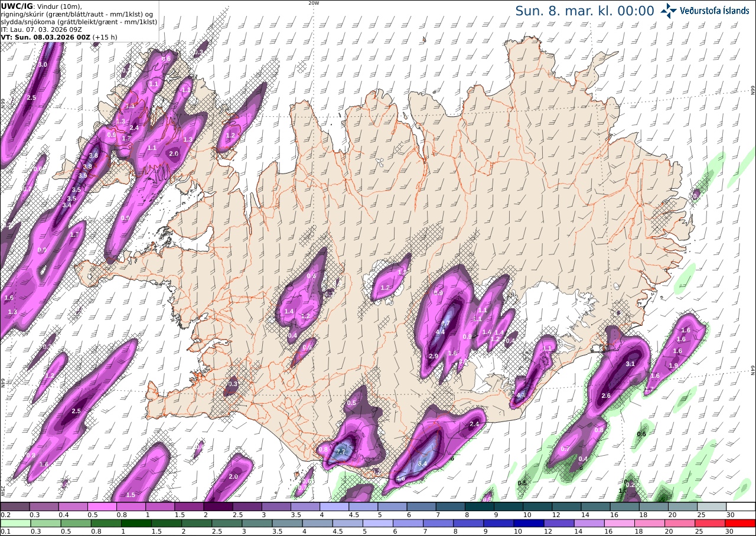
Task: Click the "20W" longitude label
Action: pos(314,3)
